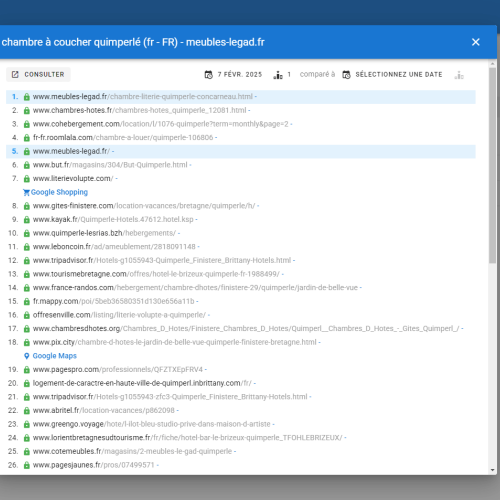Click the greyed podium icon at right
Viewport: 500px width, 500px height.
pos(459,75)
